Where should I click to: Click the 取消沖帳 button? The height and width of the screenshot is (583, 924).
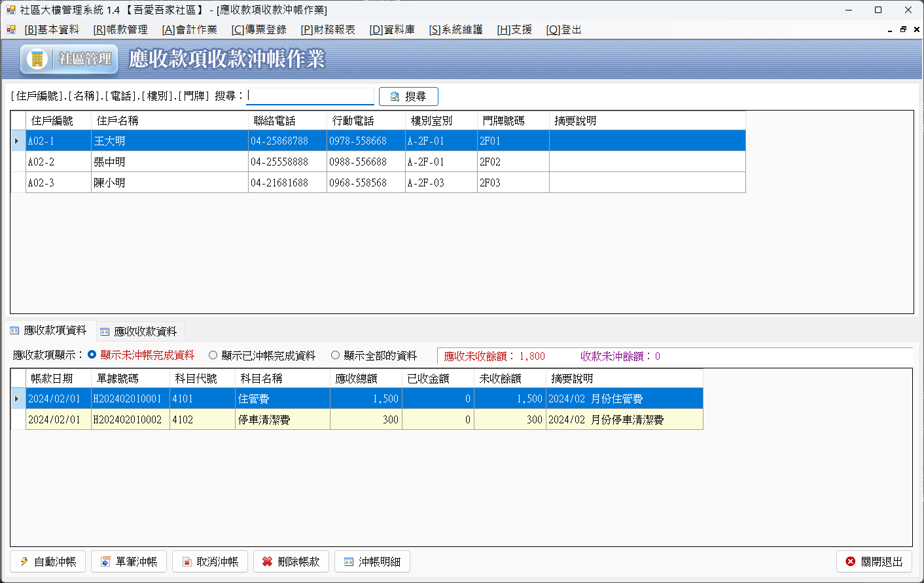tap(210, 561)
